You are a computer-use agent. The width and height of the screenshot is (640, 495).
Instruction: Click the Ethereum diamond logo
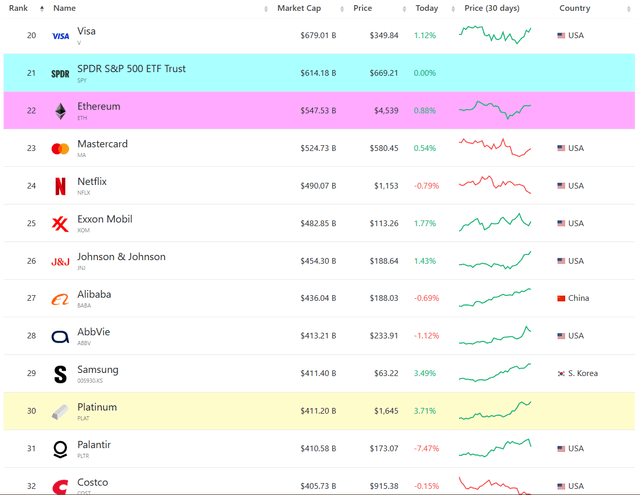click(60, 111)
